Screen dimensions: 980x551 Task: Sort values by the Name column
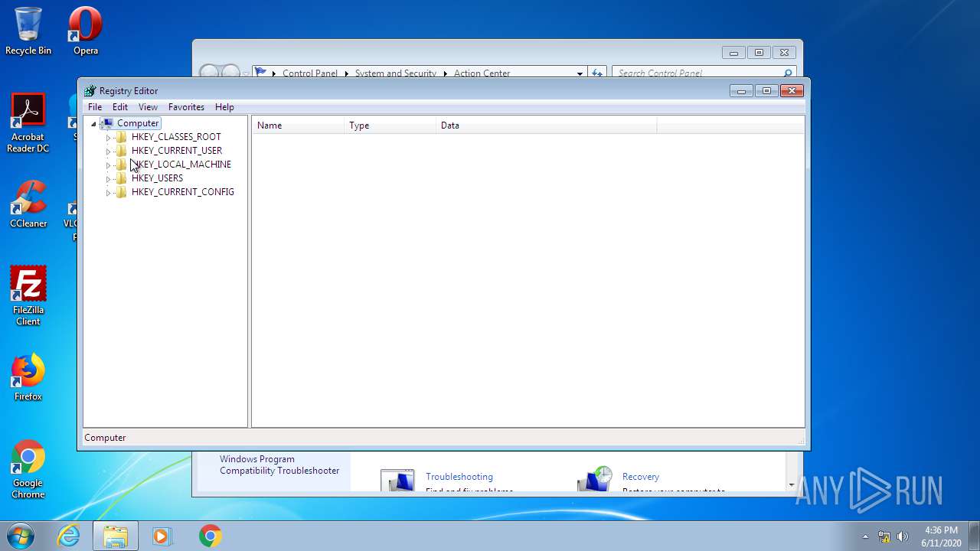(298, 126)
